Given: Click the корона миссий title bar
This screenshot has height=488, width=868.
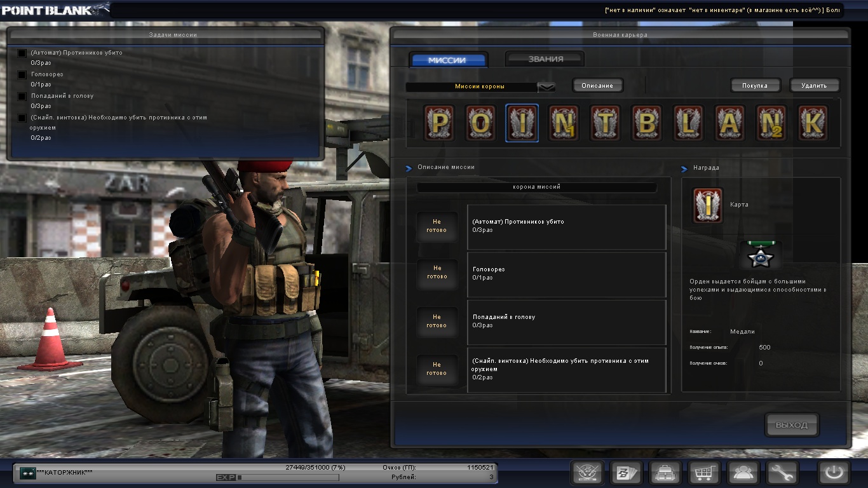Looking at the screenshot, I should (x=537, y=187).
